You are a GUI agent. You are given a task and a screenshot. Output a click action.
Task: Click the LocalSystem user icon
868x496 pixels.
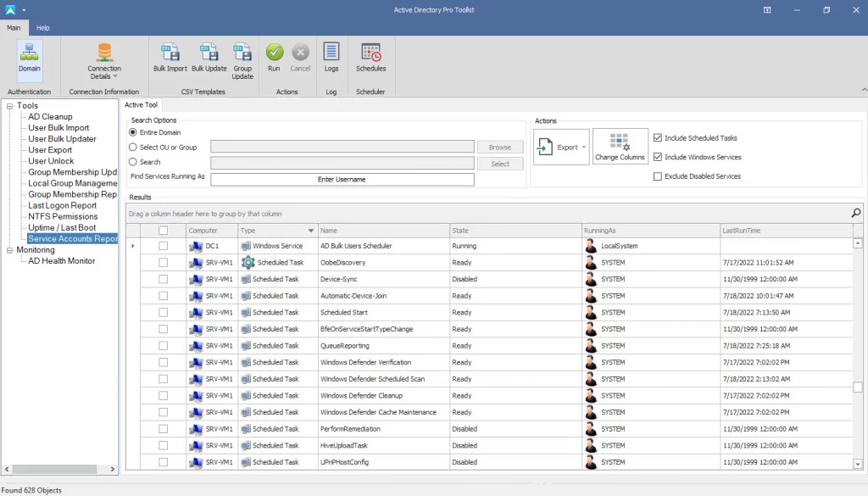[x=591, y=246]
